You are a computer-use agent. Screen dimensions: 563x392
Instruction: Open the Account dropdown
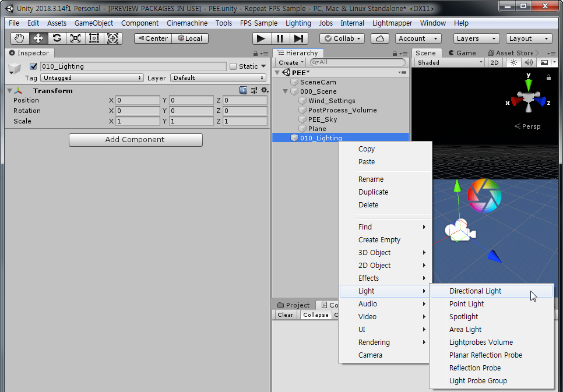418,38
